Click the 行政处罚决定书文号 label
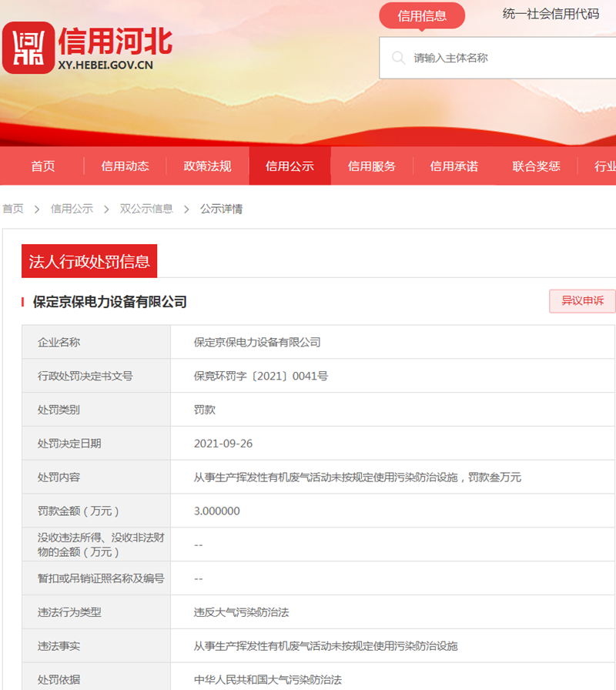Image resolution: width=616 pixels, height=690 pixels. pos(85,376)
